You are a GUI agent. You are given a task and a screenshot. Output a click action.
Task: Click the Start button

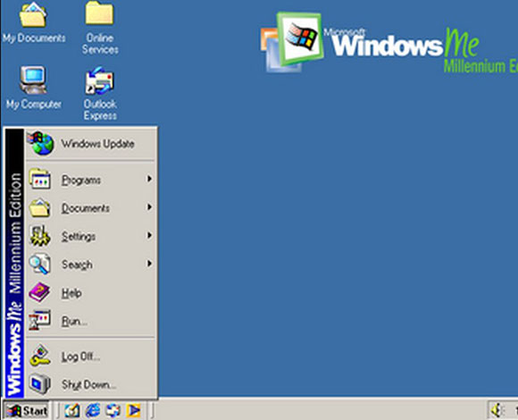tap(27, 411)
